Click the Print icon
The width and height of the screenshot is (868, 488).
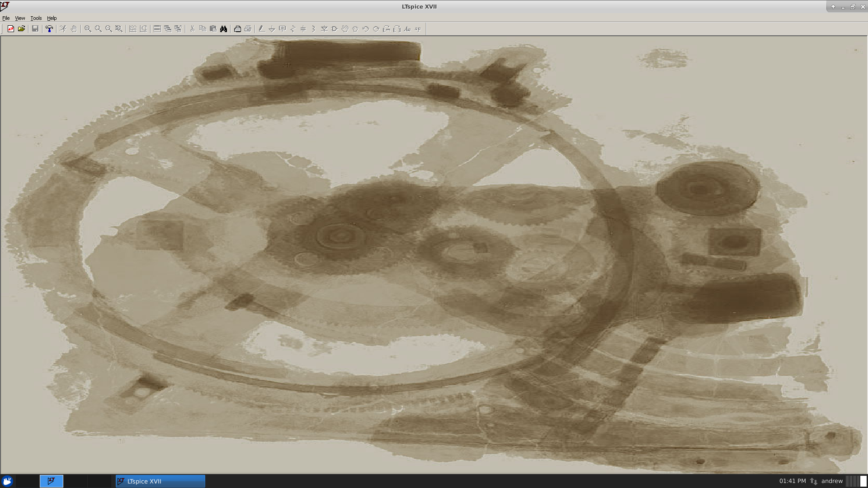248,29
